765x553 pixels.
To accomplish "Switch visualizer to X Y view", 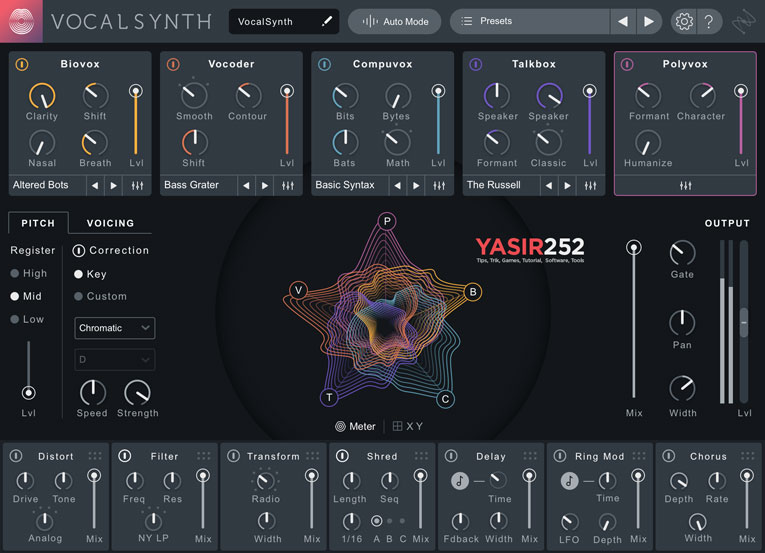I will (x=408, y=426).
